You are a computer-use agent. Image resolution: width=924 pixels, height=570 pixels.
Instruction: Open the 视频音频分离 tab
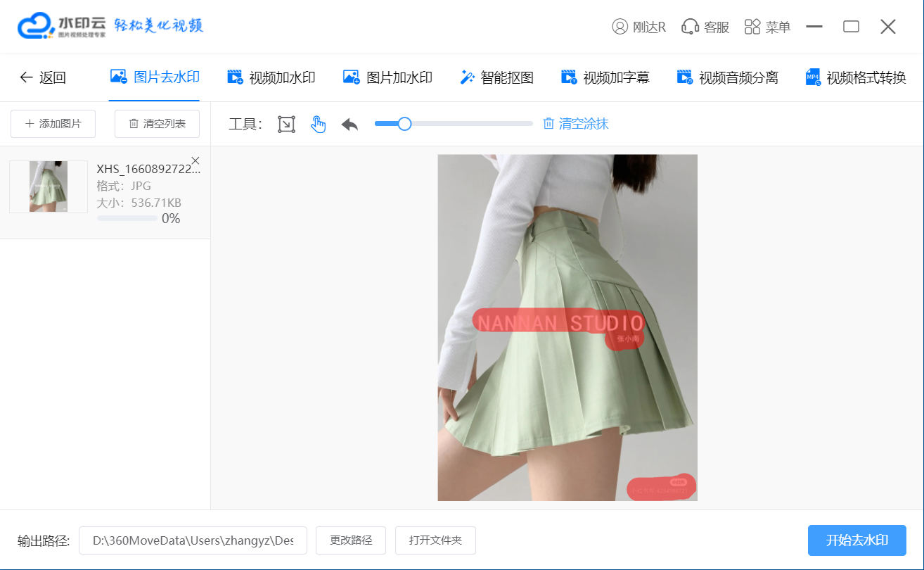coord(727,77)
